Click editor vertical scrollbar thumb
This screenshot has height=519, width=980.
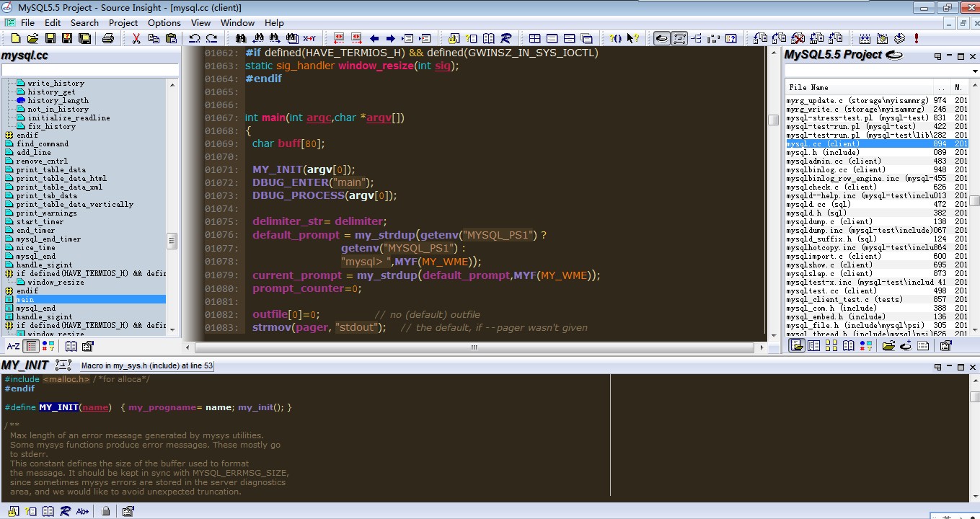pyautogui.click(x=773, y=120)
